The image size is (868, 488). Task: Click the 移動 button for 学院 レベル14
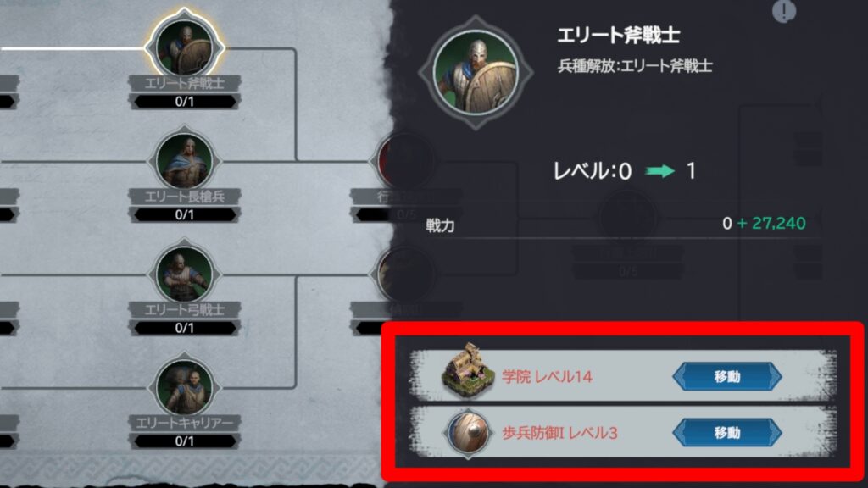(726, 377)
